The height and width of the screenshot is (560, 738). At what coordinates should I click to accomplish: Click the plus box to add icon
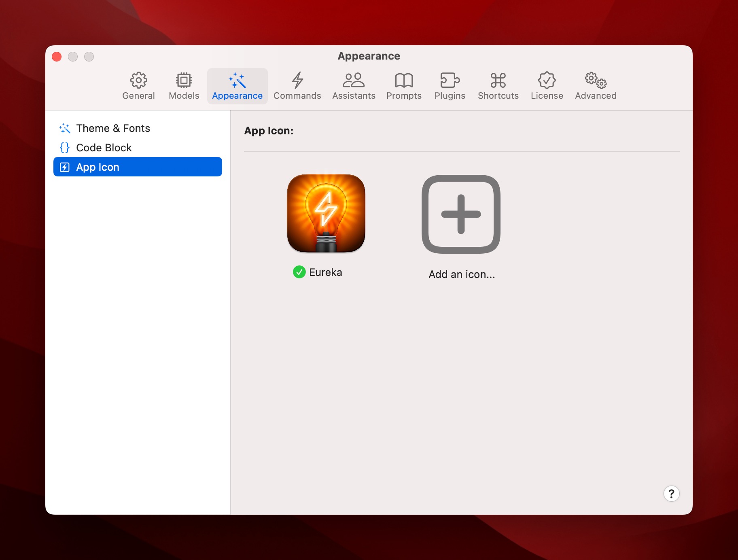click(461, 214)
